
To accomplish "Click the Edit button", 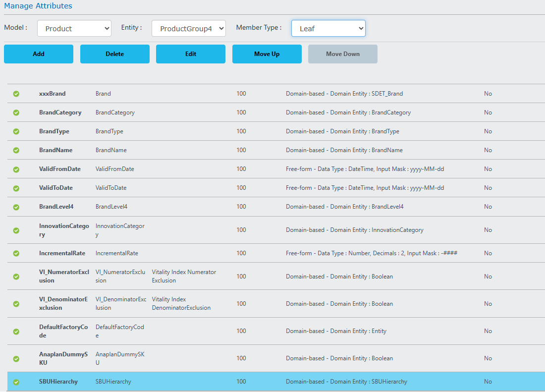I will coord(190,54).
